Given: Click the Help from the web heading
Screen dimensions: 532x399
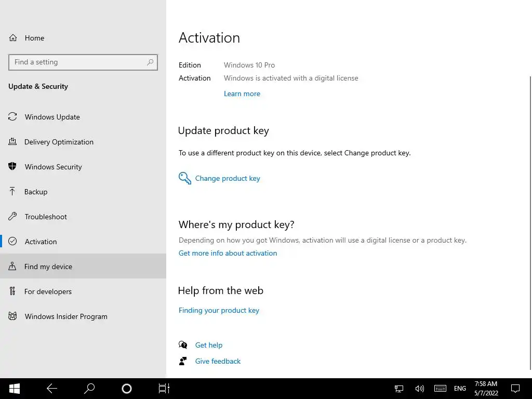Looking at the screenshot, I should [220, 290].
